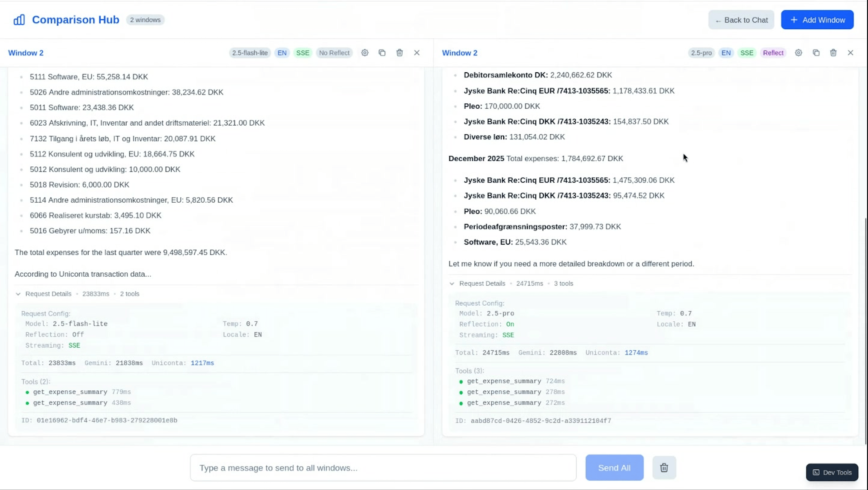
Task: Toggle the Reflect badge in right window
Action: 773,53
